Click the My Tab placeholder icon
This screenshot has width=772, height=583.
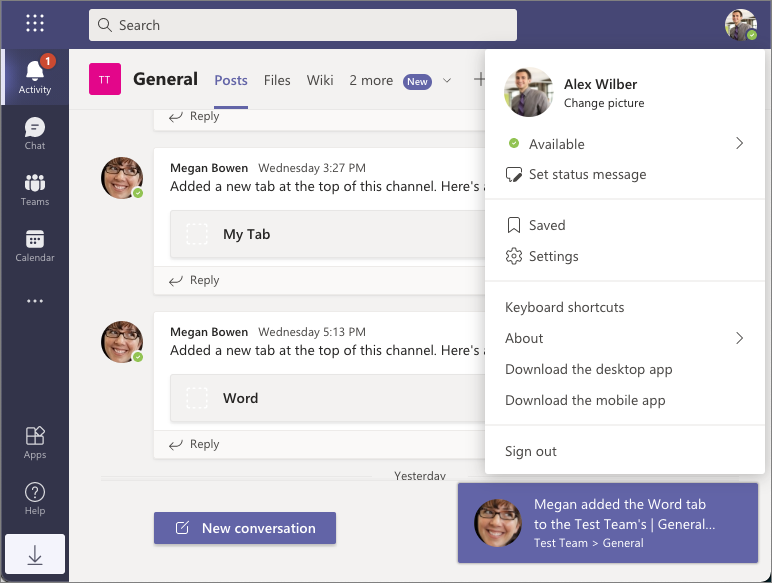[x=196, y=234]
